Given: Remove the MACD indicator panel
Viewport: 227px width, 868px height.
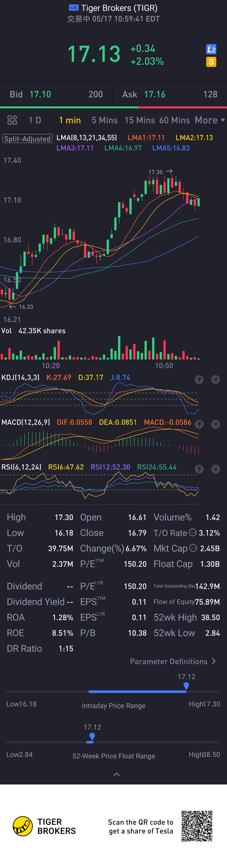Looking at the screenshot, I should pos(216,425).
